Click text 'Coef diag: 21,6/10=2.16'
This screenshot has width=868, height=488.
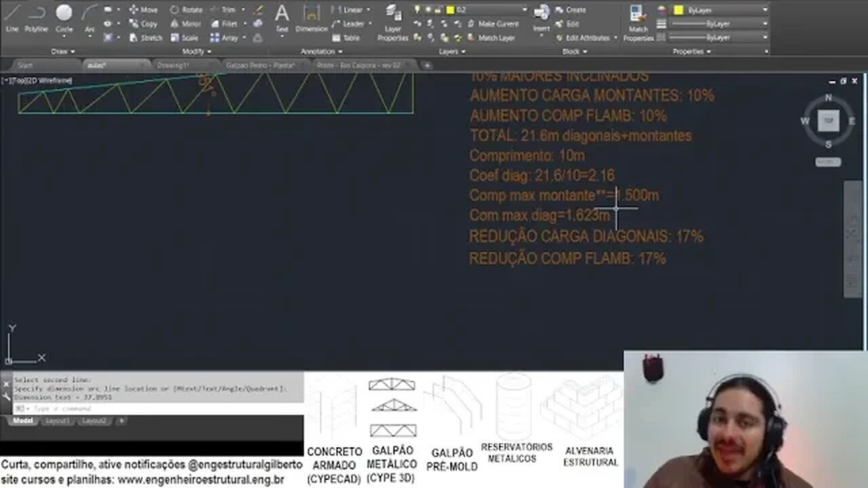click(542, 176)
